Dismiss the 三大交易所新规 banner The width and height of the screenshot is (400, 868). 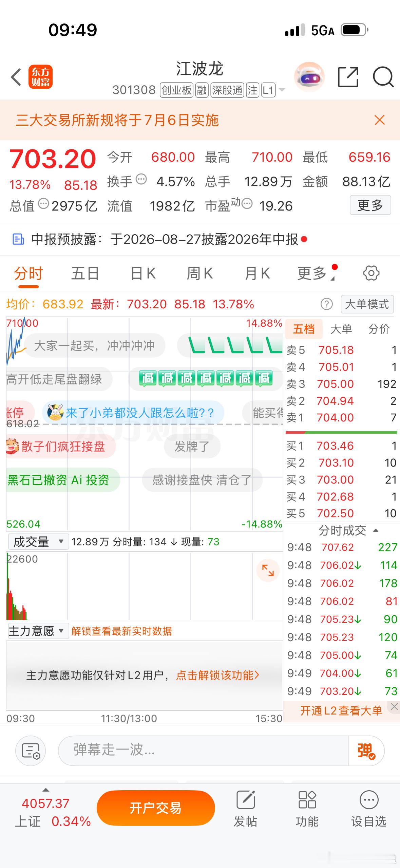coord(380,120)
